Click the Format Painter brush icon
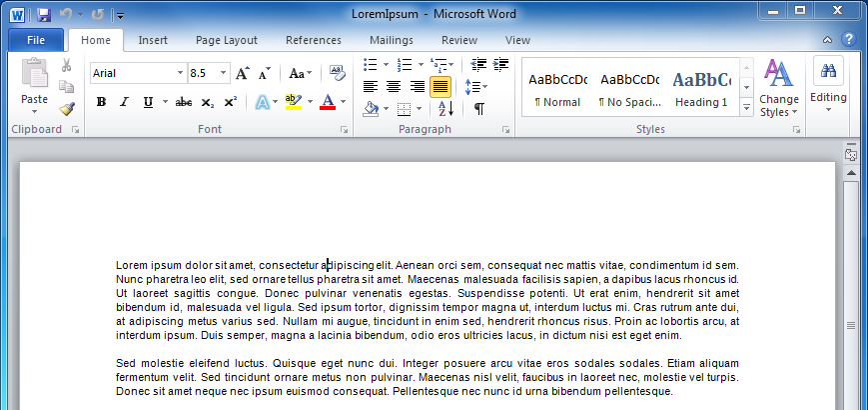This screenshot has width=868, height=410. click(67, 109)
